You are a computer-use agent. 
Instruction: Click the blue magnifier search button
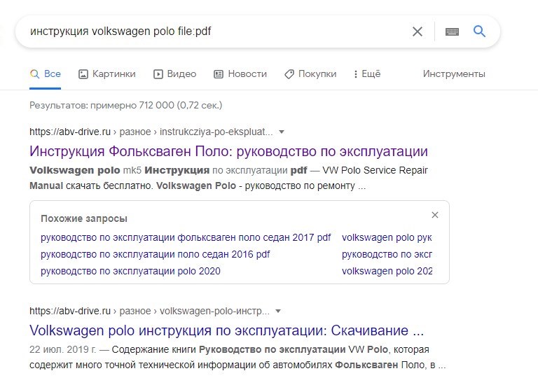479,31
